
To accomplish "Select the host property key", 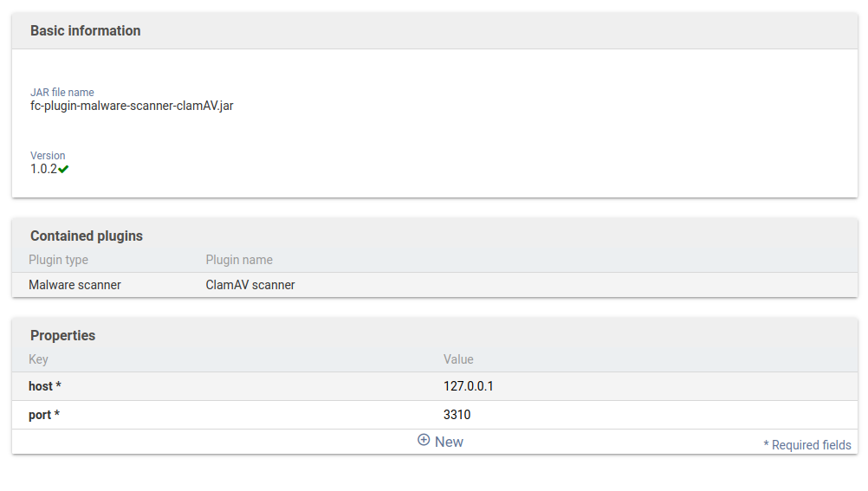I will [x=45, y=386].
